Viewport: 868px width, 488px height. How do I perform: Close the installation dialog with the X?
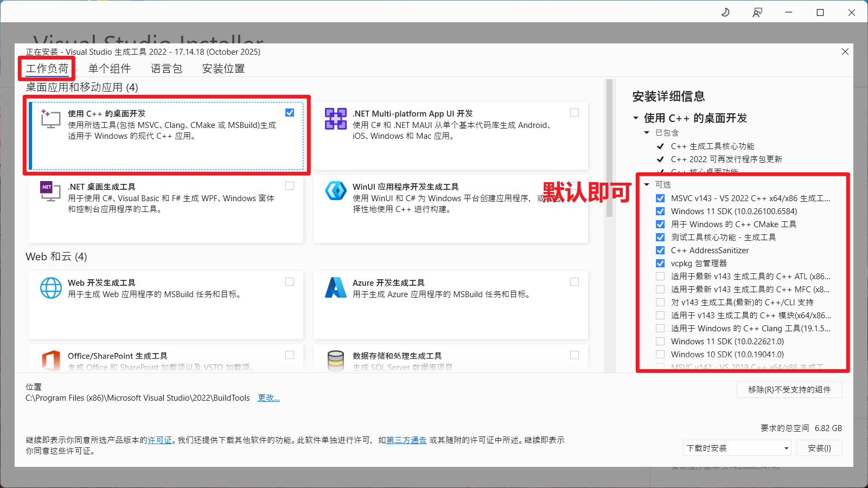[x=845, y=52]
